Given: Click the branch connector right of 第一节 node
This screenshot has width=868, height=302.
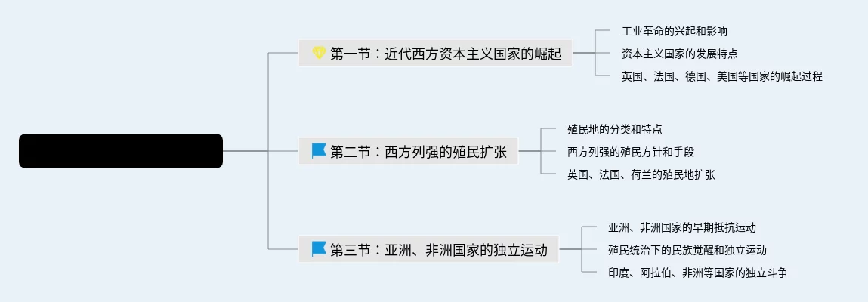Looking at the screenshot, I should point(584,53).
